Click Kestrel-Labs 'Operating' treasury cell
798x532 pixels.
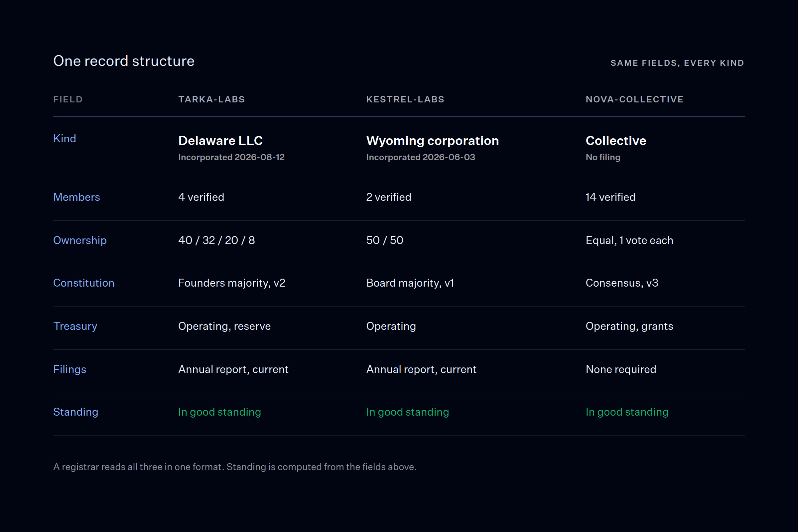click(391, 327)
